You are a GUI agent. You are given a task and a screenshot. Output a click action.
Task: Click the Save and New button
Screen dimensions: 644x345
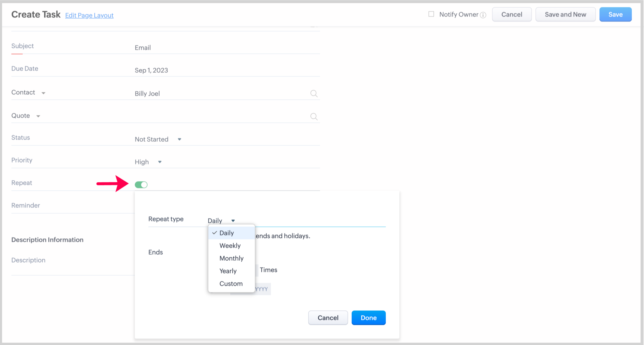coord(565,14)
